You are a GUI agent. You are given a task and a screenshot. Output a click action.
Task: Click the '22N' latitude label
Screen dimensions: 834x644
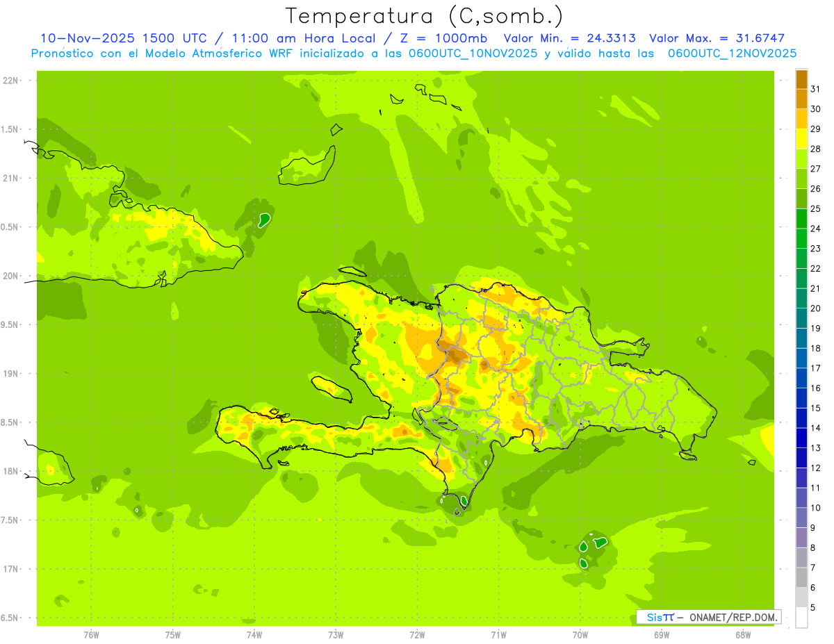coord(11,81)
